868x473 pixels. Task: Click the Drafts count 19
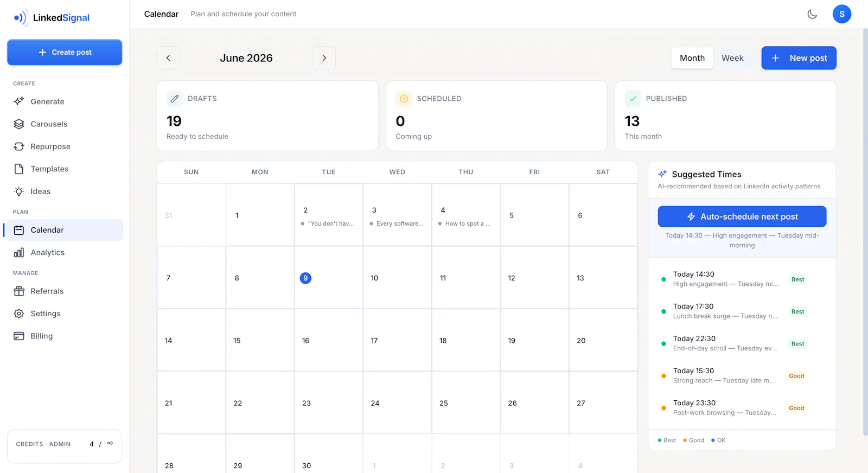pyautogui.click(x=174, y=121)
